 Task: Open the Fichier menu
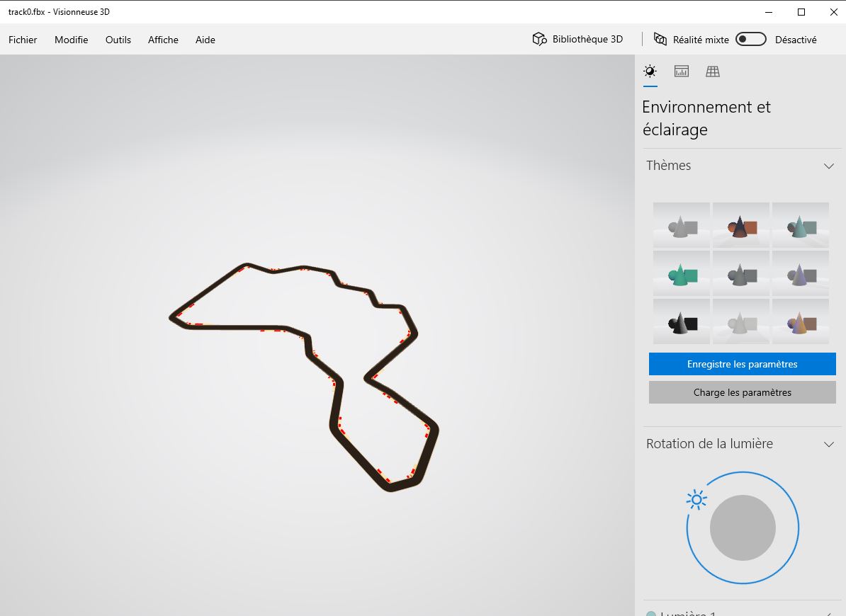click(x=23, y=40)
